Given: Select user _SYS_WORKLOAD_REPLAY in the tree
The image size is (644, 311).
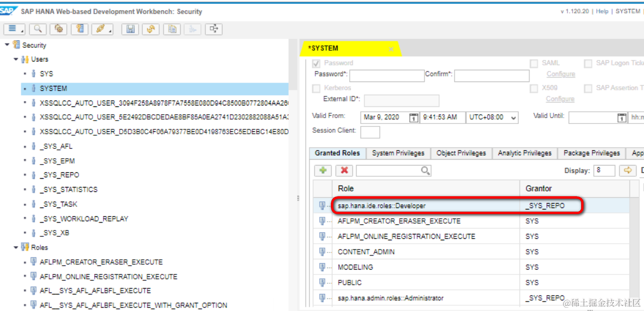Looking at the screenshot, I should (84, 219).
